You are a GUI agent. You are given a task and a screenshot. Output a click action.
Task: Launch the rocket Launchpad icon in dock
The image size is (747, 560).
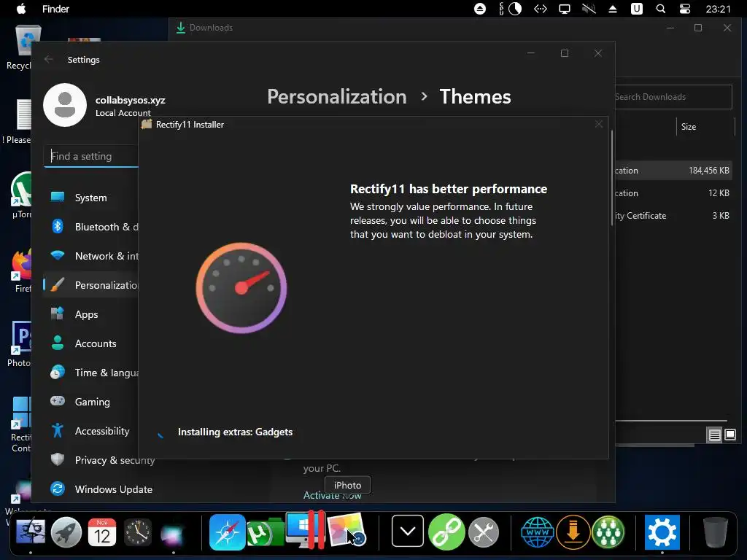pyautogui.click(x=66, y=532)
